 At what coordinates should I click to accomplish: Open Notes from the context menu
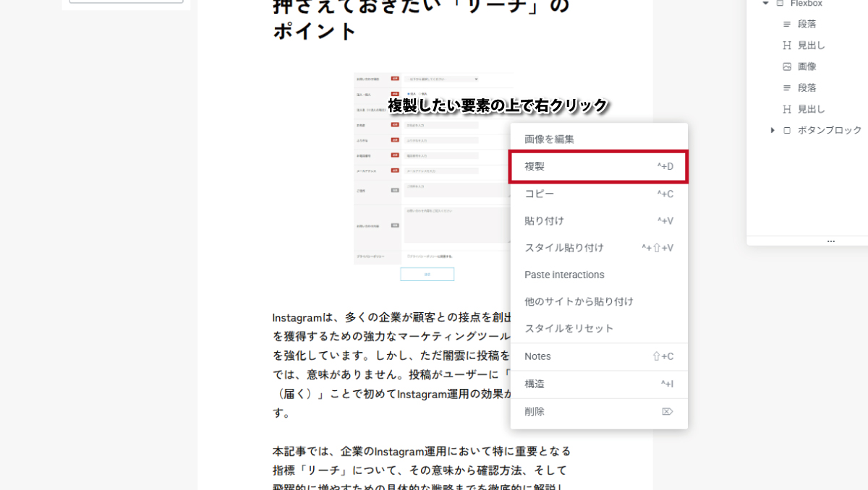pyautogui.click(x=537, y=356)
